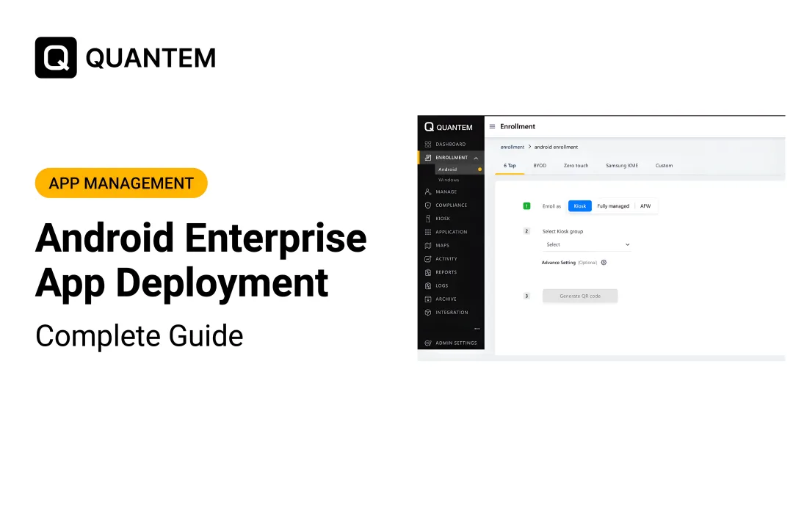793x532 pixels.
Task: Click the Activity chart icon
Action: click(x=428, y=259)
